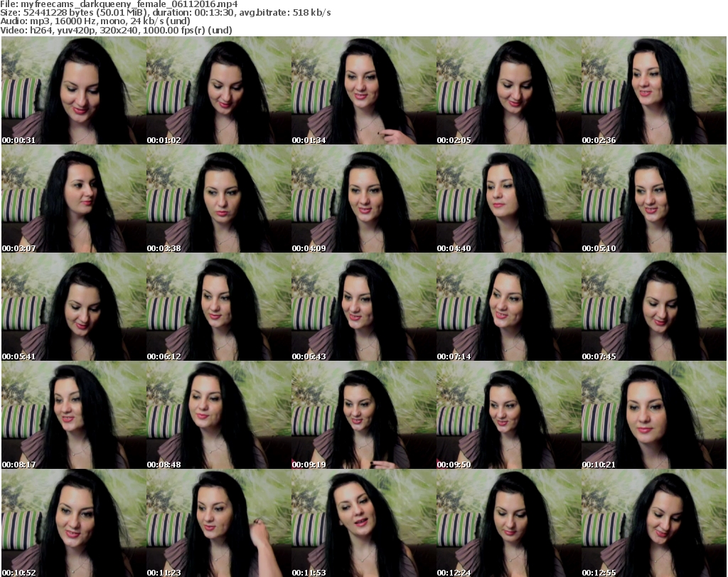The width and height of the screenshot is (728, 577).
Task: Select the thumbnail stamped 00:00:31
Action: point(74,90)
